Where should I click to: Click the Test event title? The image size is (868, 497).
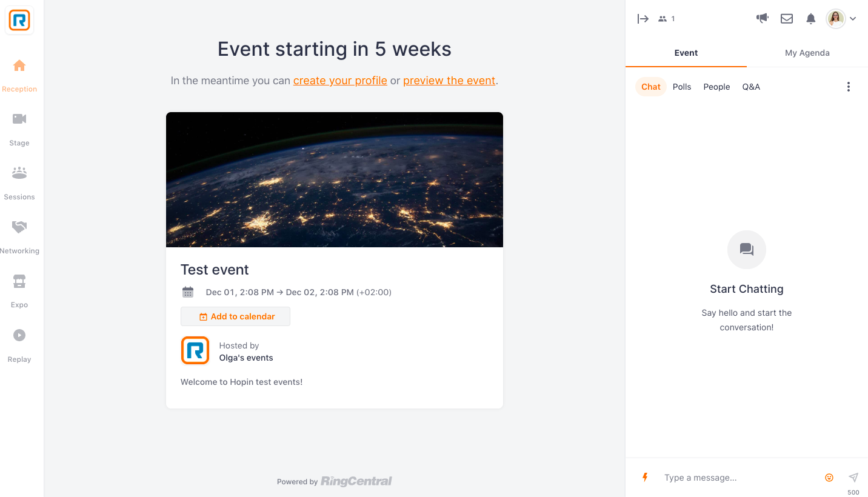pyautogui.click(x=215, y=270)
